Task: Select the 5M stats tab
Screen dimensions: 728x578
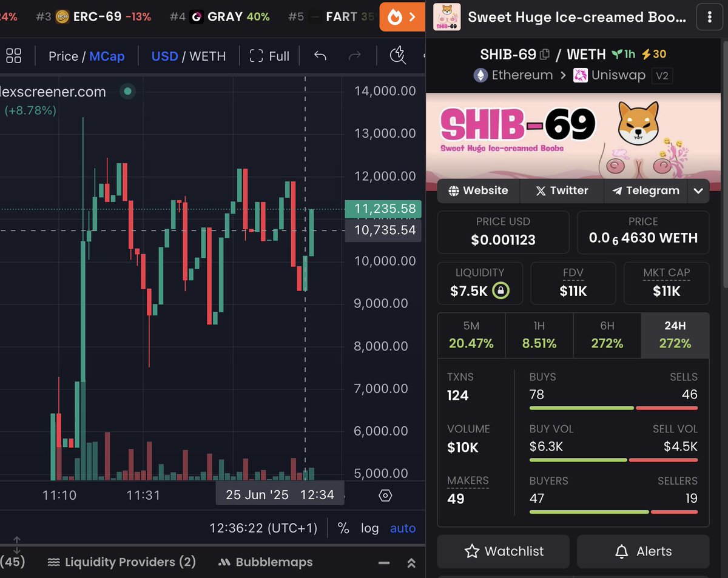Action: [471, 335]
